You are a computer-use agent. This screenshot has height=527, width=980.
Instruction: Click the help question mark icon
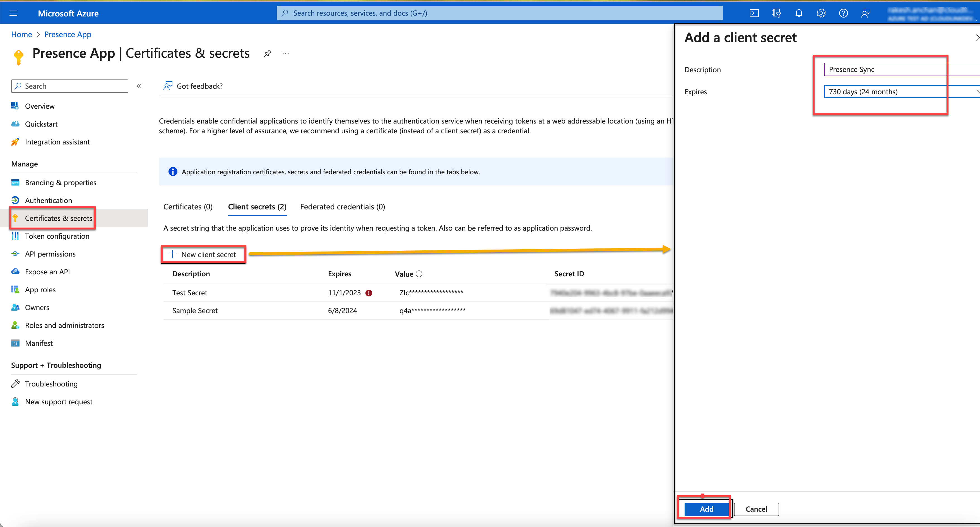[843, 13]
